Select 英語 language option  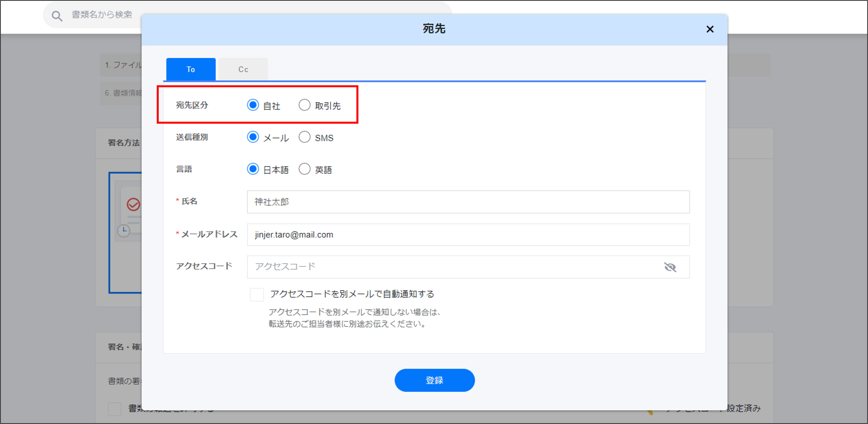304,169
